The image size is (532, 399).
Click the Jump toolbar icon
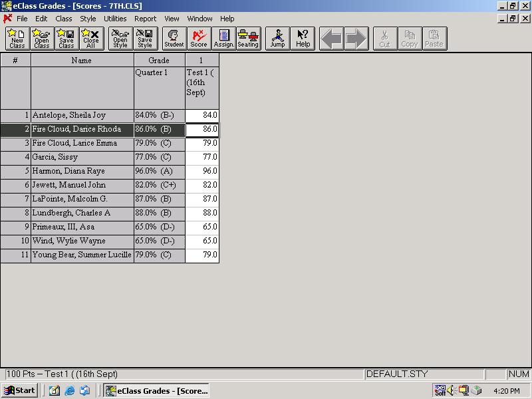click(x=278, y=39)
